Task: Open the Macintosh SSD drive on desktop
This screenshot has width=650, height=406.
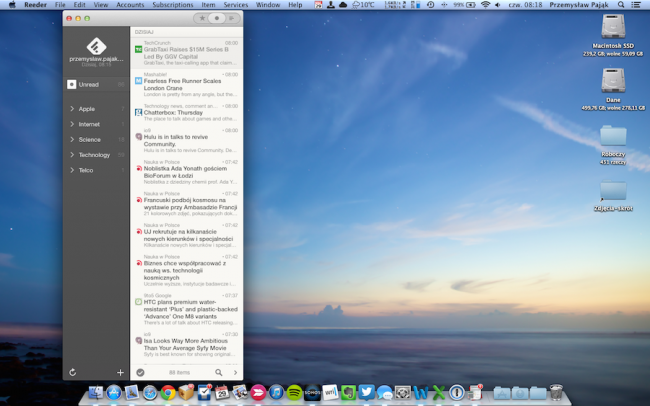Action: [613, 27]
